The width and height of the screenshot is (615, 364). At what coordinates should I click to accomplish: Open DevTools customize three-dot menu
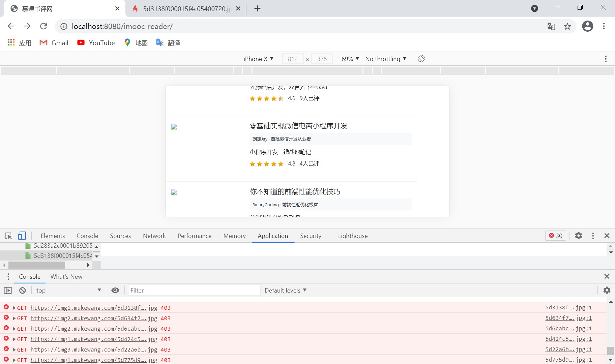593,236
